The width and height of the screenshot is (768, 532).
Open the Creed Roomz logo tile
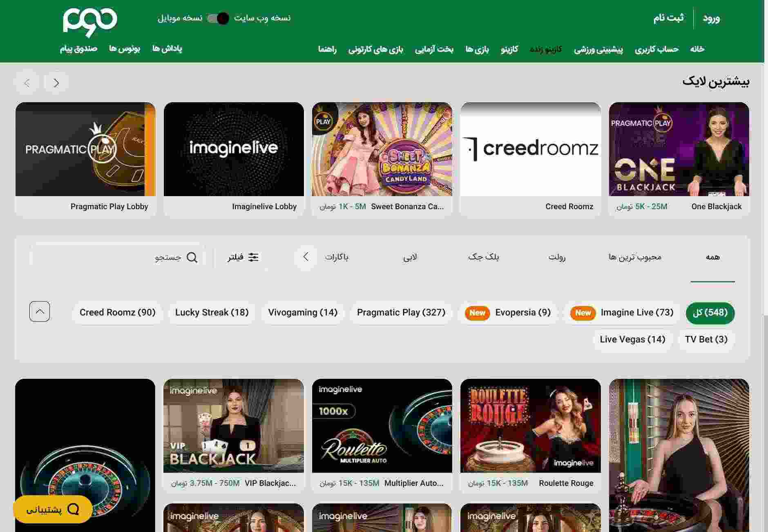click(x=530, y=150)
